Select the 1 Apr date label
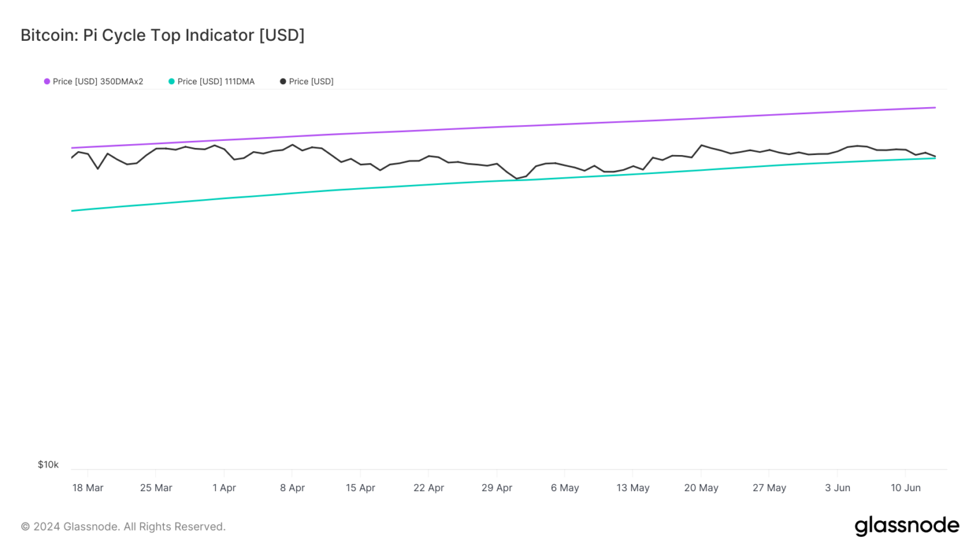980x551 pixels. pyautogui.click(x=224, y=488)
